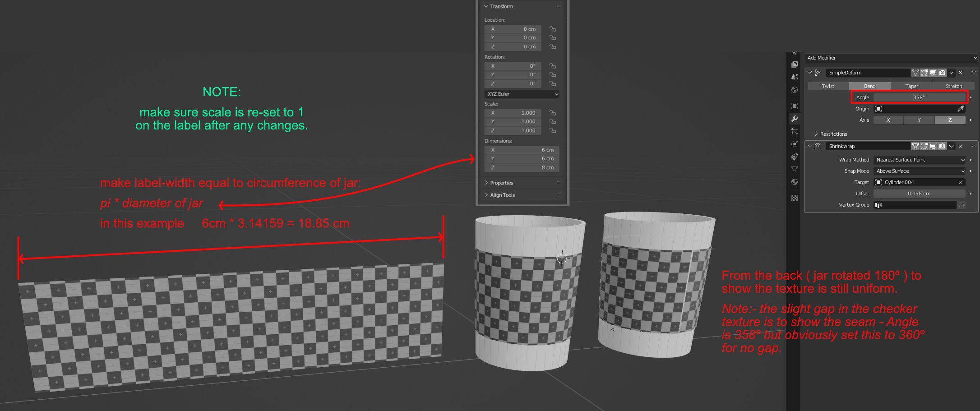Viewport: 980px width, 411px height.
Task: Select the Taper deform mode
Action: pos(912,86)
